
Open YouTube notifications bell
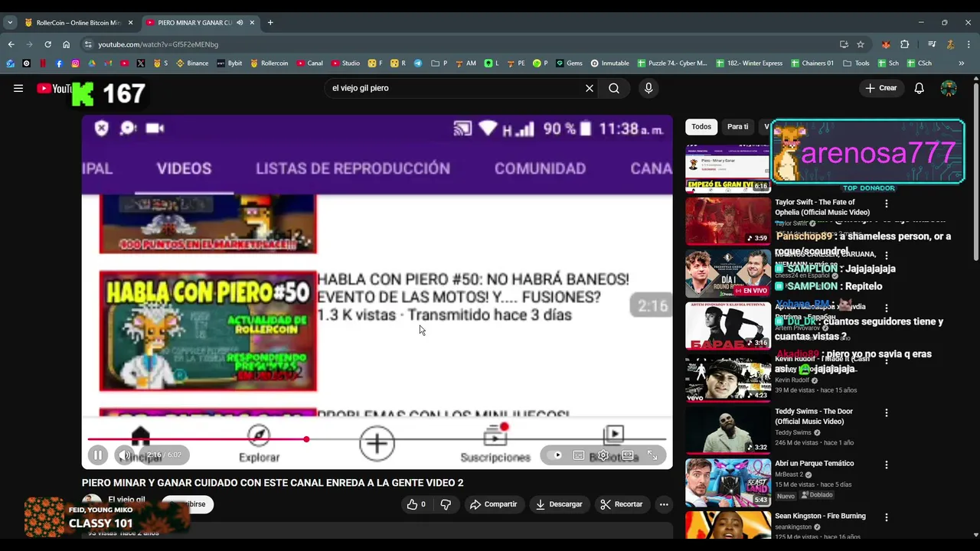pyautogui.click(x=920, y=88)
